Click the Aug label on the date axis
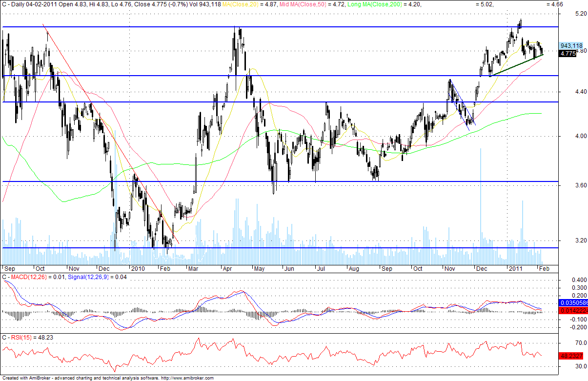This screenshot has height=381, width=588. click(353, 268)
